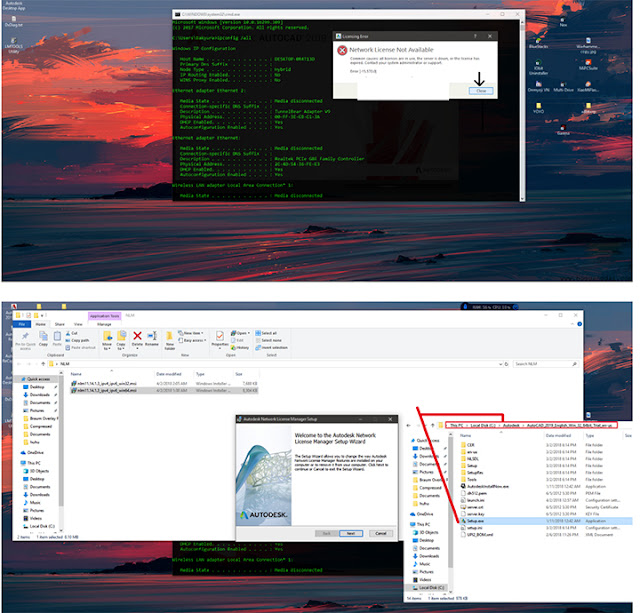Click the Rename icon in Organize group

coord(152,336)
